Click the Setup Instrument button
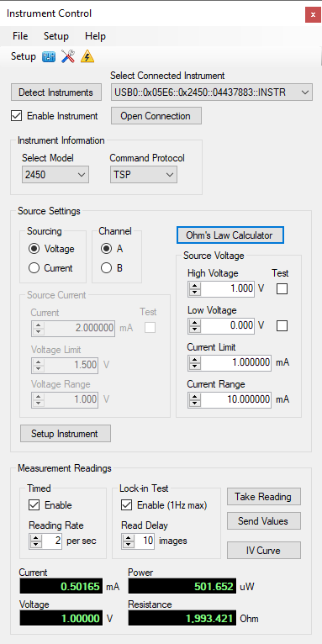322x644 pixels. 66,434
